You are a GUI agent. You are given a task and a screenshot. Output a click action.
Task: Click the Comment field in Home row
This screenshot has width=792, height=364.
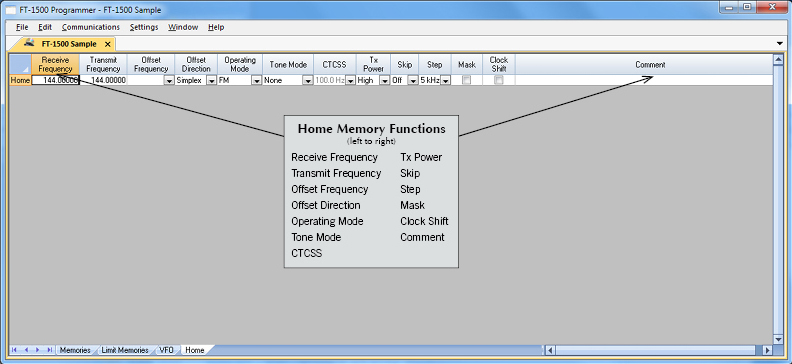coord(644,80)
